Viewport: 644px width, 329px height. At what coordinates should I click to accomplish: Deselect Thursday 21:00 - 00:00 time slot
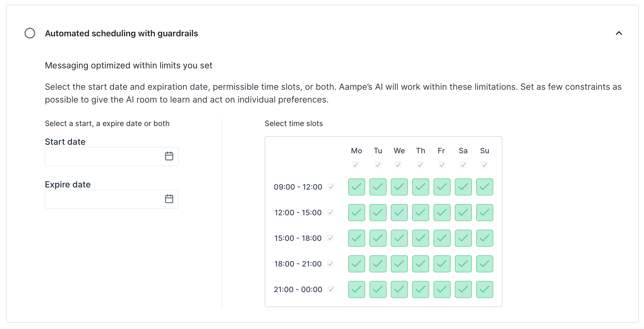(421, 289)
